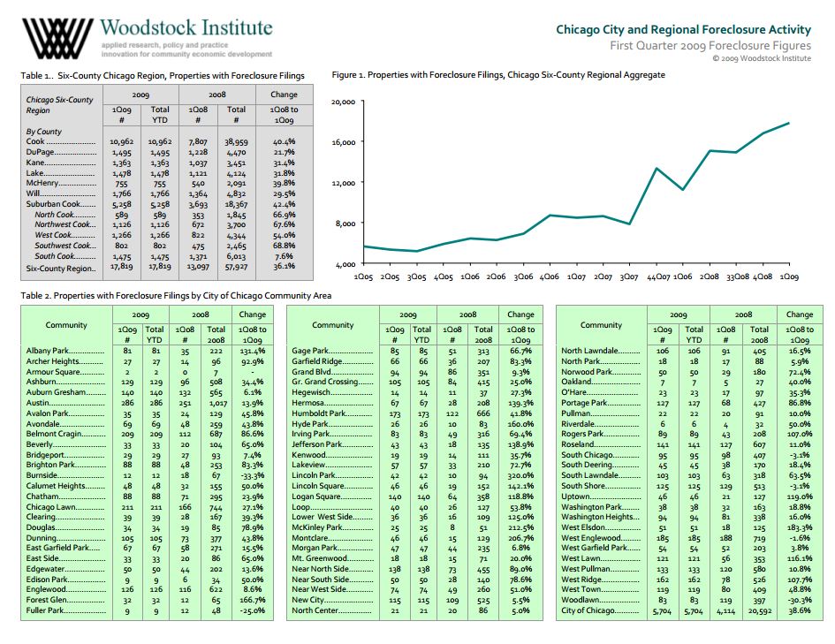Click the Woodstock Institute logo icon
The width and height of the screenshot is (835, 644).
(57, 39)
